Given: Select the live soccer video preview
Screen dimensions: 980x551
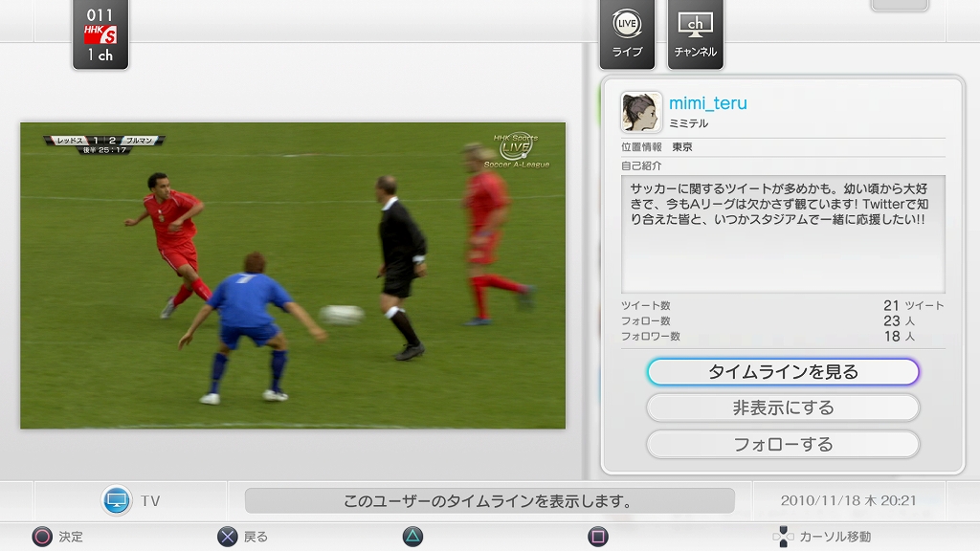Looking at the screenshot, I should [293, 275].
